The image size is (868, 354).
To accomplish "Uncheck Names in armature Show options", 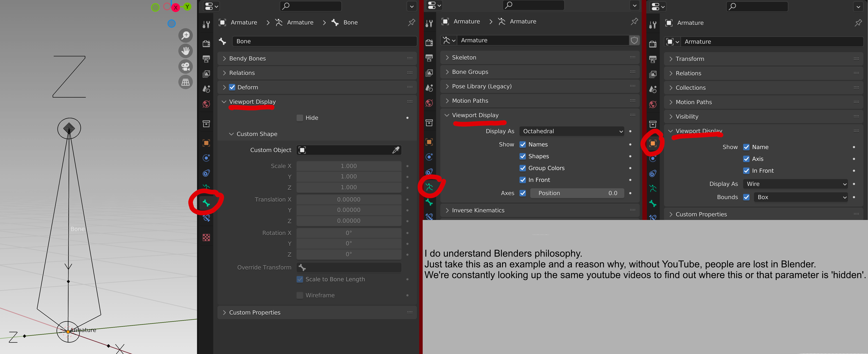I will [523, 144].
